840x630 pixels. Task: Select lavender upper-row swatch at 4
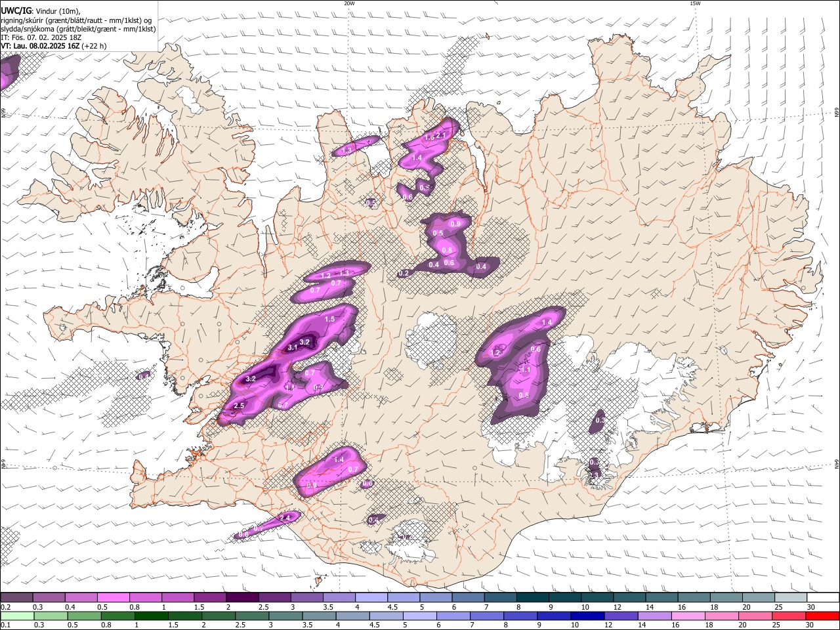pyautogui.click(x=371, y=598)
